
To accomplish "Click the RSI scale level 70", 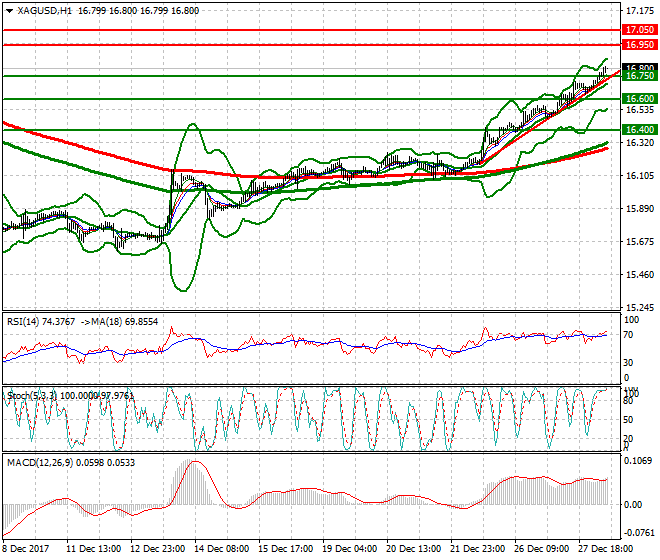I will 628,335.
